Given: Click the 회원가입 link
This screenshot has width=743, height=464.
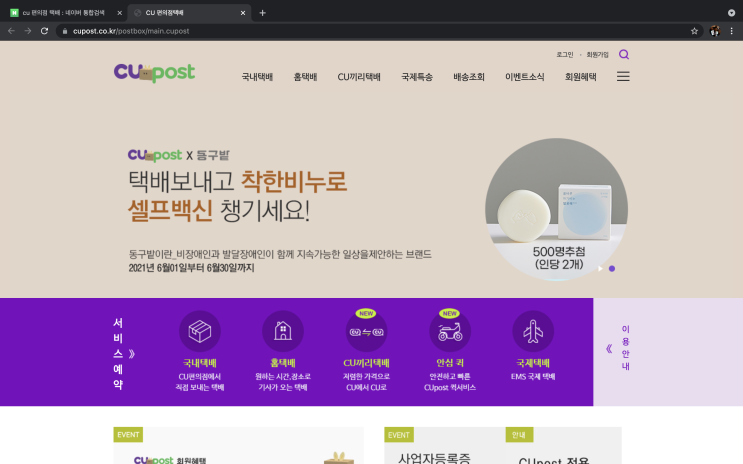Looking at the screenshot, I should (x=597, y=55).
